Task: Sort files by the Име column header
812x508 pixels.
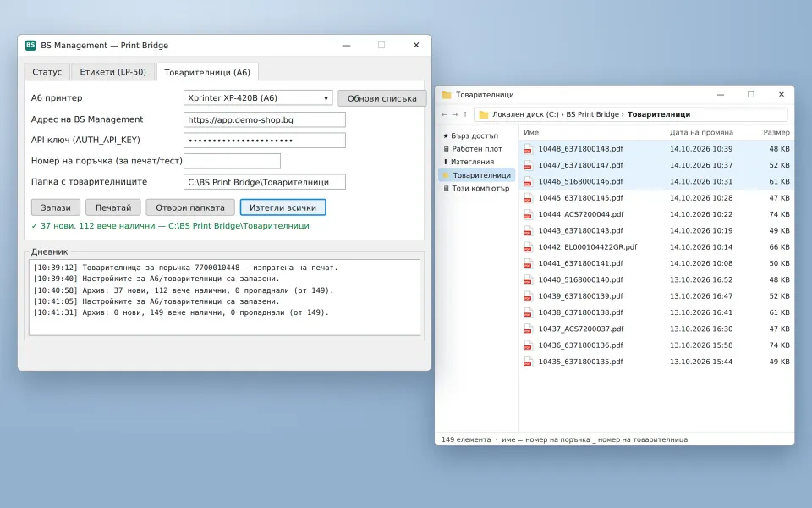Action: (x=531, y=133)
